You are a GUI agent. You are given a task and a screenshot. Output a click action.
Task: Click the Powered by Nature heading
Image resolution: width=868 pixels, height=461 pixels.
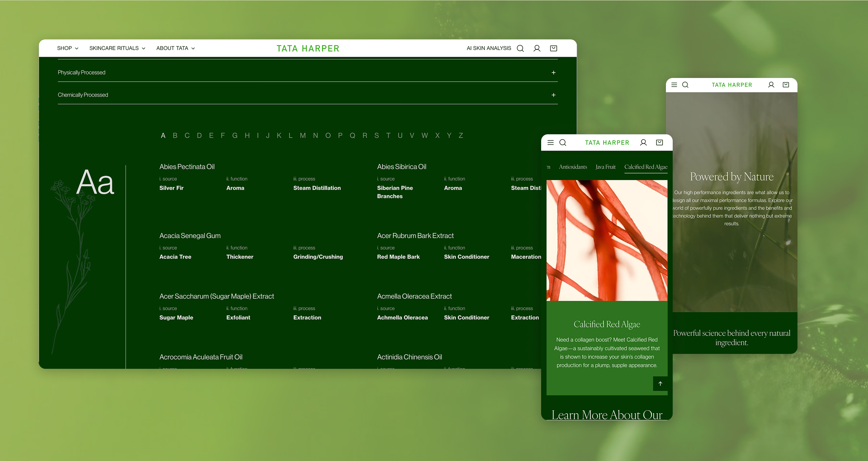pos(732,177)
